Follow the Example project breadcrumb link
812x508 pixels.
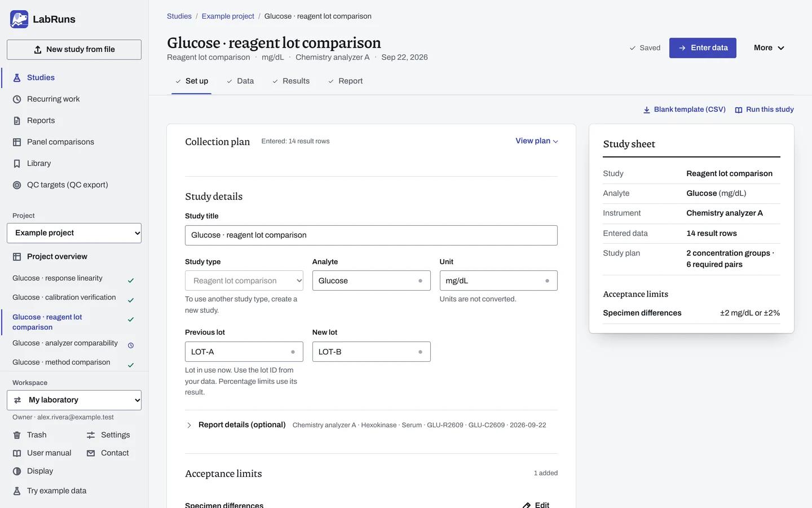[x=228, y=16]
